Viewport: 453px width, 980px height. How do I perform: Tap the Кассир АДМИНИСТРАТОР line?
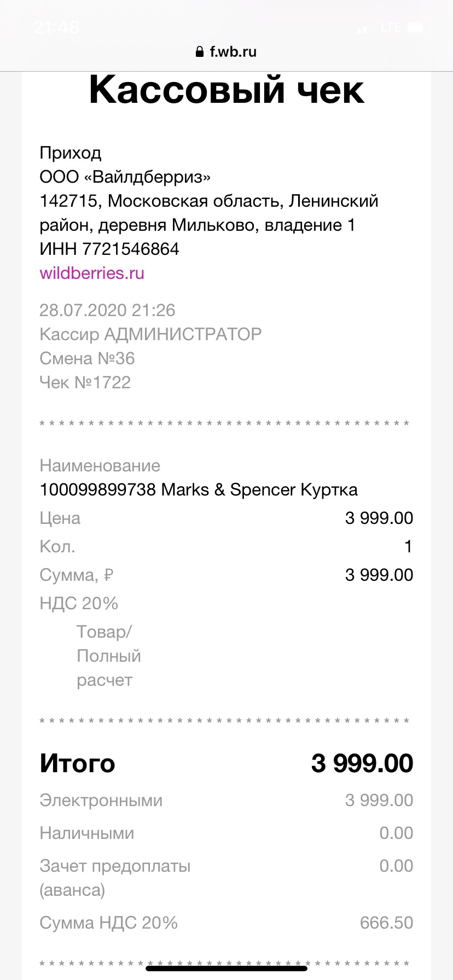coord(150,334)
